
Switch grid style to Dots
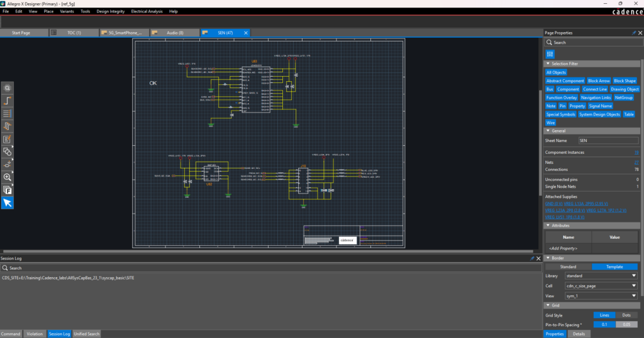coord(626,315)
